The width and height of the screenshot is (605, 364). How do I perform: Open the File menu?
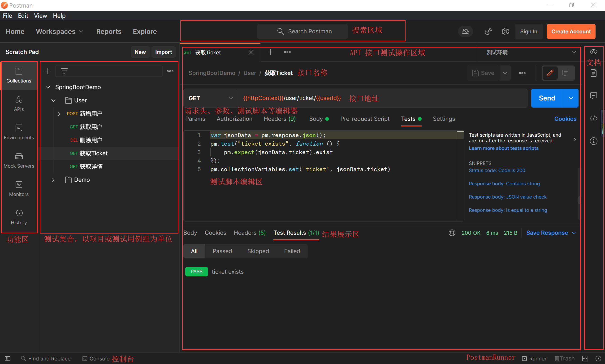click(x=7, y=15)
